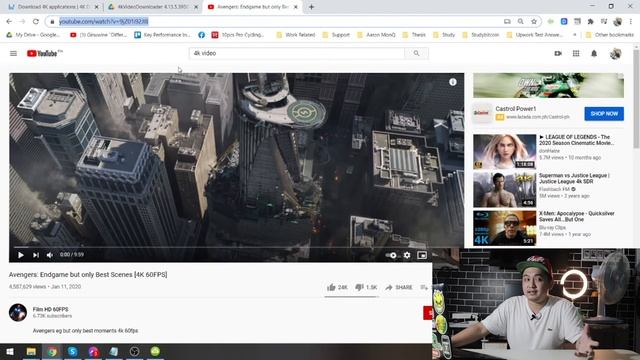Share the video using SHARE button
The height and width of the screenshot is (360, 640).
point(399,287)
